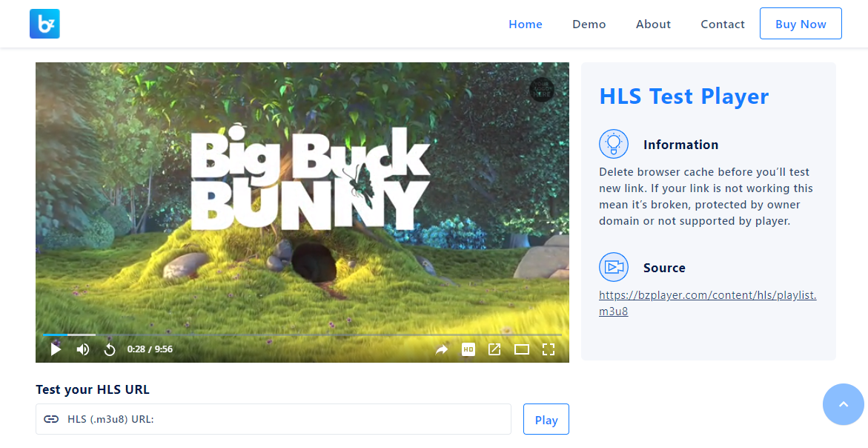Click the HLS (.m3u8) URL input field
The width and height of the screenshot is (868, 448).
274,419
